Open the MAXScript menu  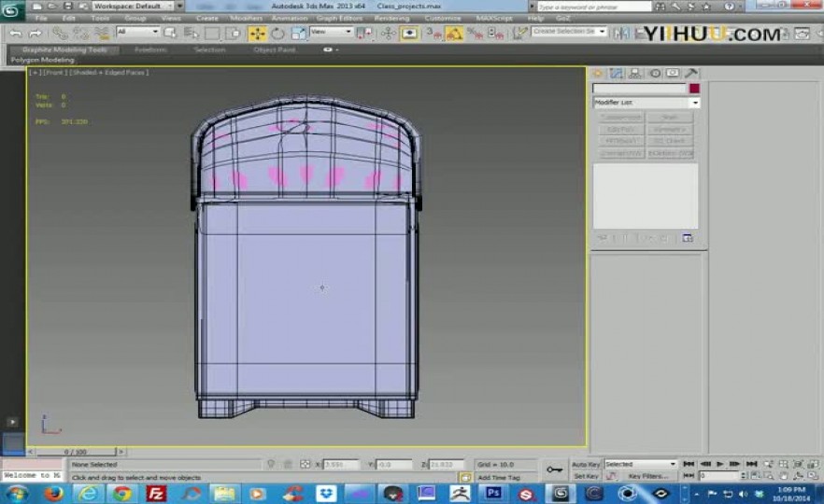click(x=494, y=18)
